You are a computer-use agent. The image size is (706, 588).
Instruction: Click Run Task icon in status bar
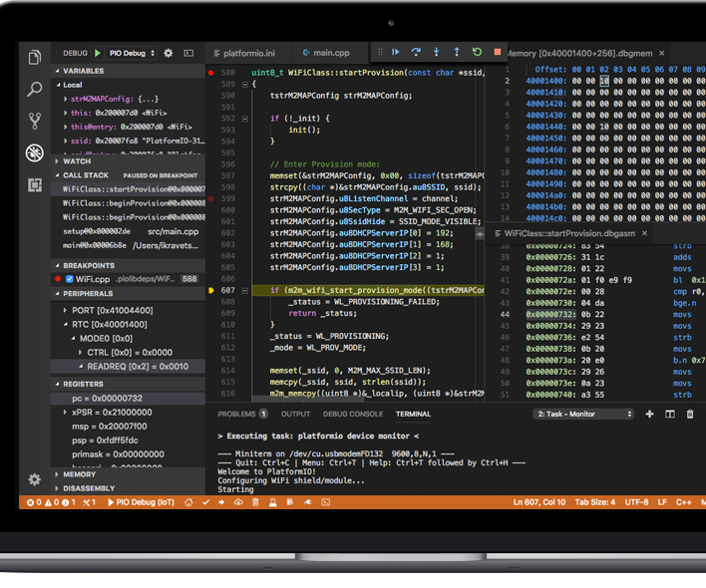tap(290, 502)
